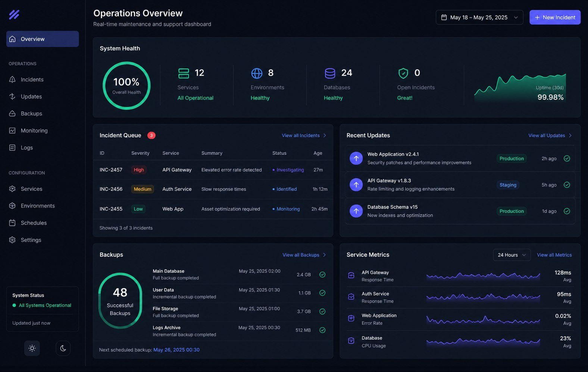Click the success check for Main Database backup
588x372 pixels.
point(322,275)
